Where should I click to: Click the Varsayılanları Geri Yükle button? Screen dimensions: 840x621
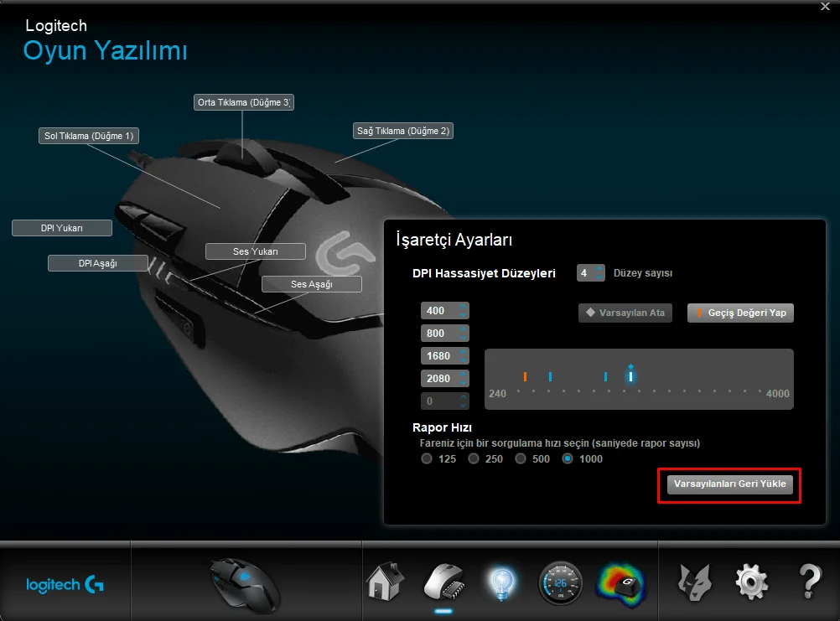(729, 484)
